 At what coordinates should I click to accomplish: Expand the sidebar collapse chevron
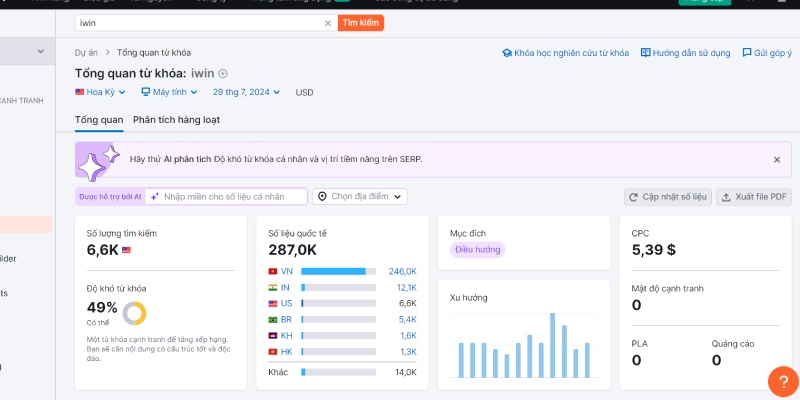coord(41,51)
